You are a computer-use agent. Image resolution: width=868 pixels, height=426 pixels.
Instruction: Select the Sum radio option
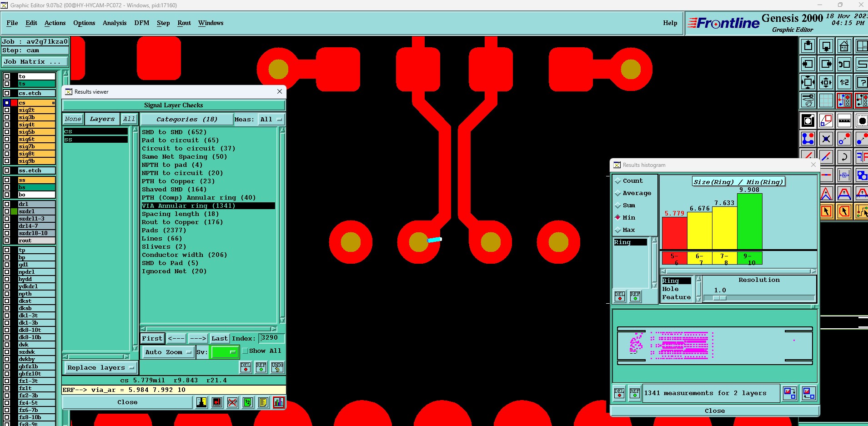point(618,205)
